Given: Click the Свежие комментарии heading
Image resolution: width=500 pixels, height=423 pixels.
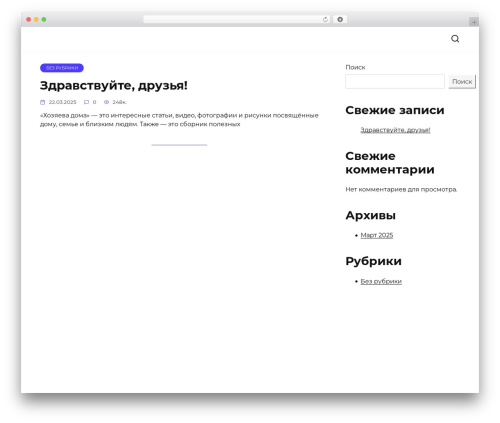Looking at the screenshot, I should [390, 163].
